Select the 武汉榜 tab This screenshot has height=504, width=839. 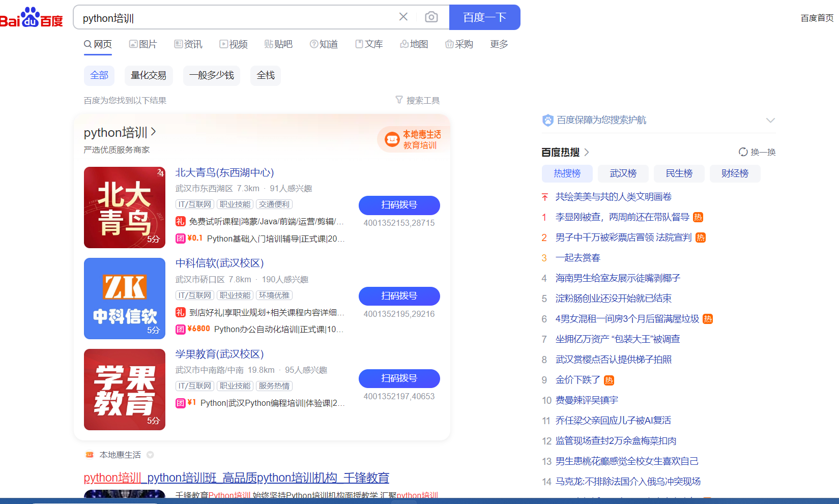[623, 173]
